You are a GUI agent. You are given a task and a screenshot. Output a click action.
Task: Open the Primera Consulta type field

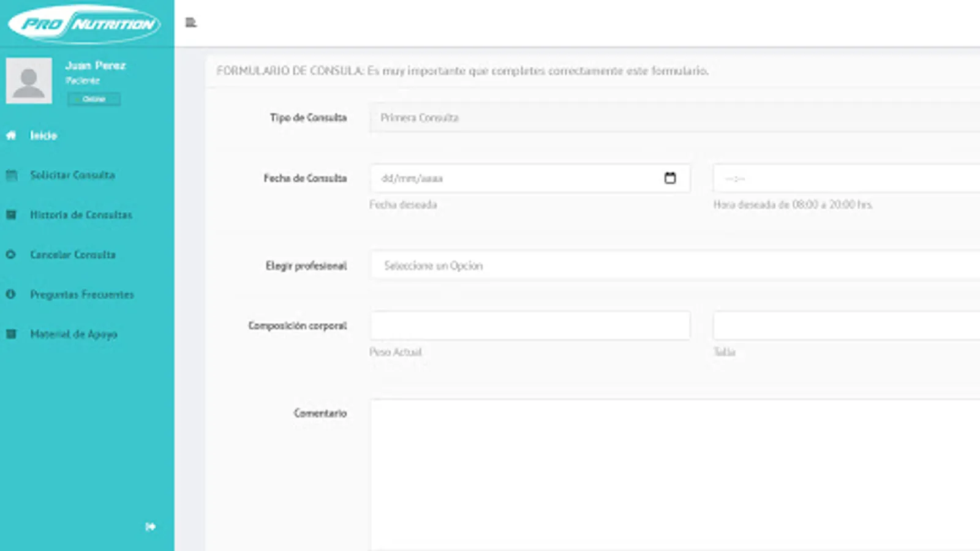click(x=551, y=118)
